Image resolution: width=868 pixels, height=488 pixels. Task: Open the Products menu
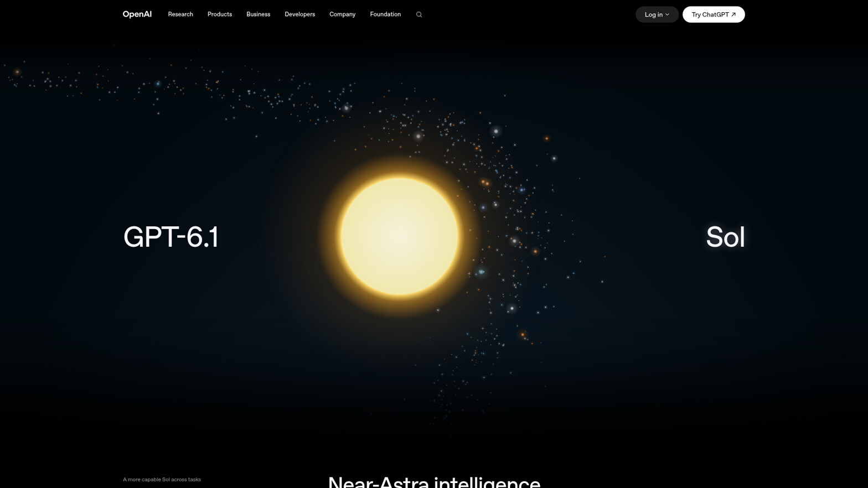point(220,14)
